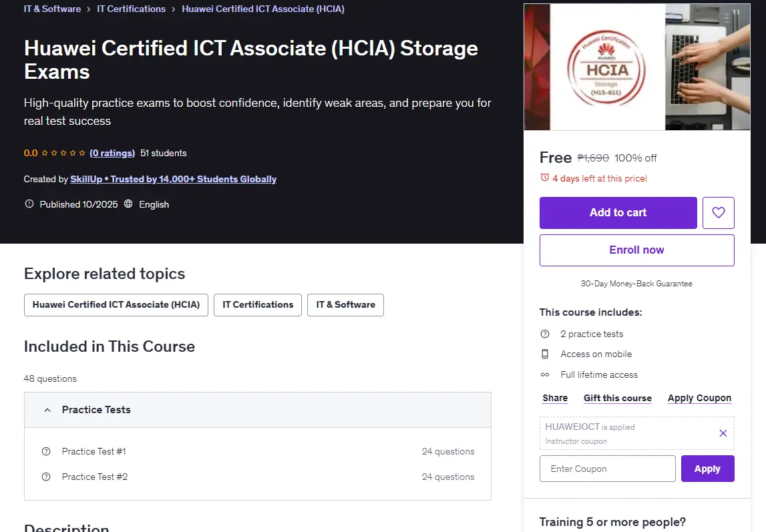The image size is (766, 532).
Task: Click the globe icon next to English
Action: (x=128, y=204)
